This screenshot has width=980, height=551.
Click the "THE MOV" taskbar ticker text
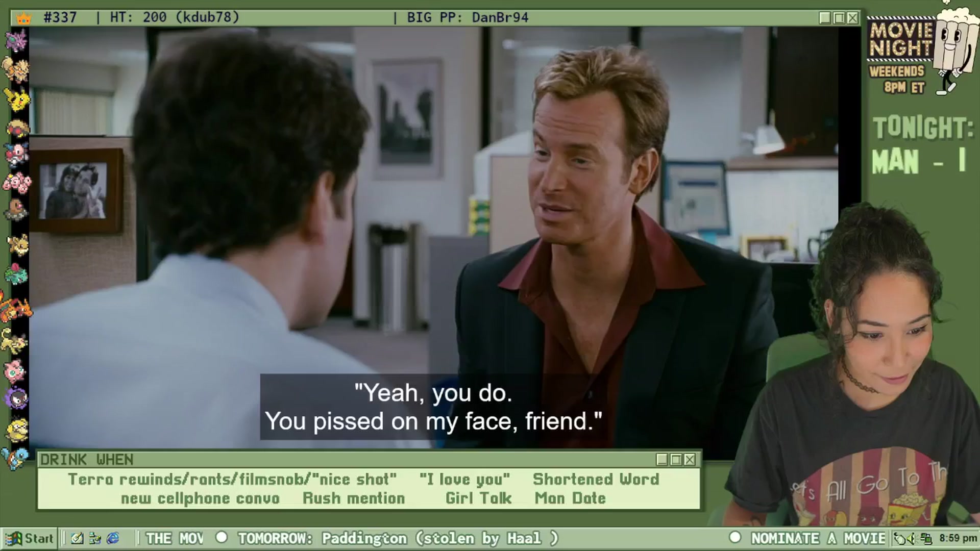(x=175, y=538)
